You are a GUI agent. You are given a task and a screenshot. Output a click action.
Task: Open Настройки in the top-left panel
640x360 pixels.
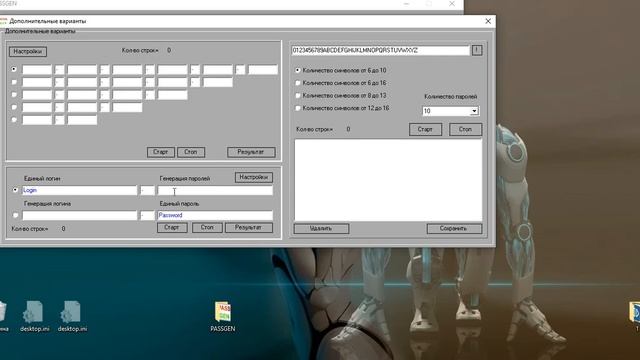coord(28,51)
